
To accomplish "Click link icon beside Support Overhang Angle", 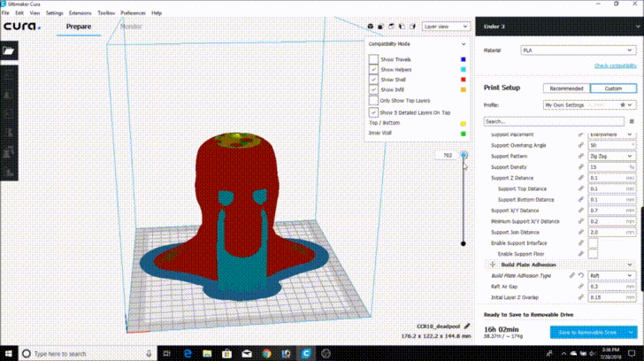I will point(580,145).
